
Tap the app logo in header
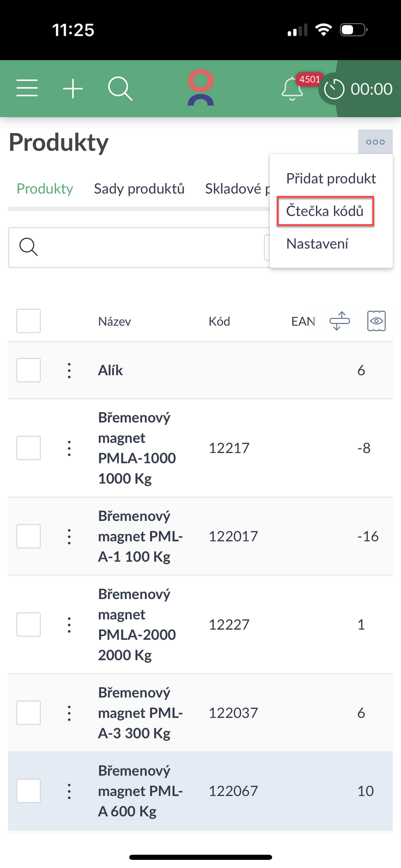click(200, 88)
